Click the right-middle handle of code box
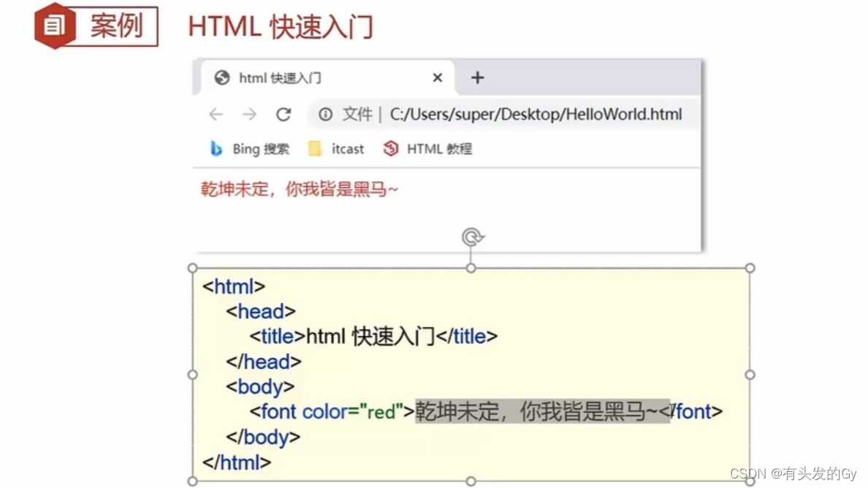The height and width of the screenshot is (488, 868). click(x=750, y=375)
